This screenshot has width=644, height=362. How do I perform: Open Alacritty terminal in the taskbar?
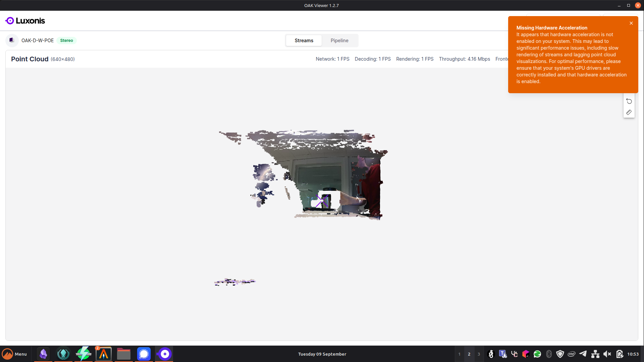104,354
